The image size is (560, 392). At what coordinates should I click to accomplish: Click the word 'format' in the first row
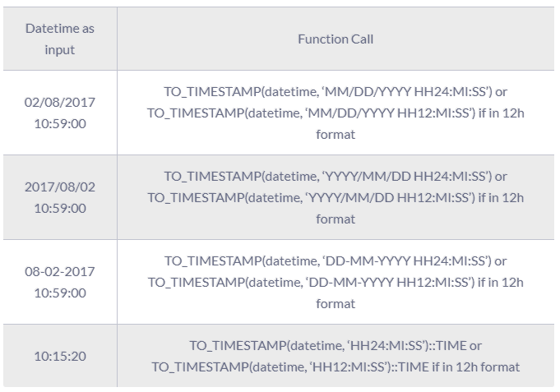click(336, 135)
